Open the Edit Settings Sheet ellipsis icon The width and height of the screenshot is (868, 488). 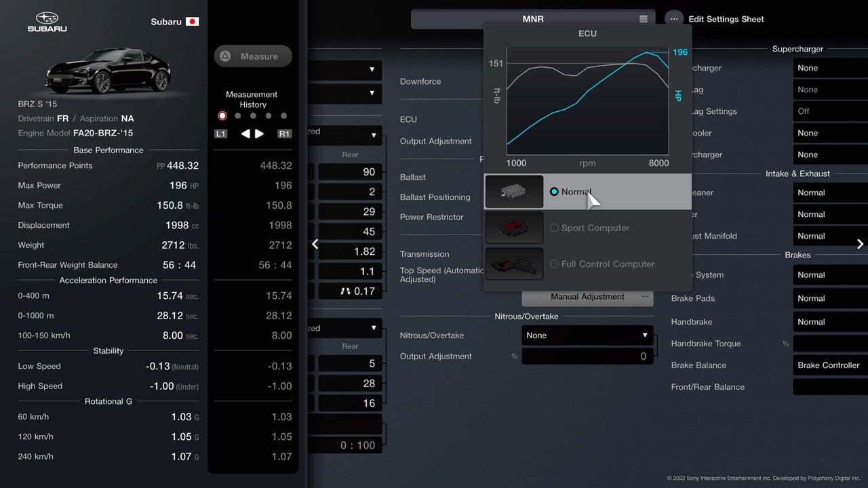point(674,19)
